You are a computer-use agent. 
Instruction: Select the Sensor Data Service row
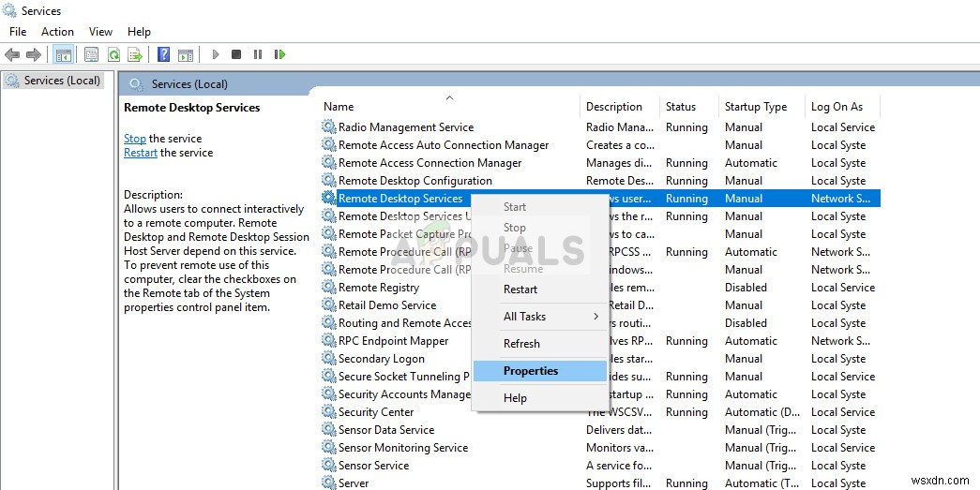pyautogui.click(x=600, y=430)
